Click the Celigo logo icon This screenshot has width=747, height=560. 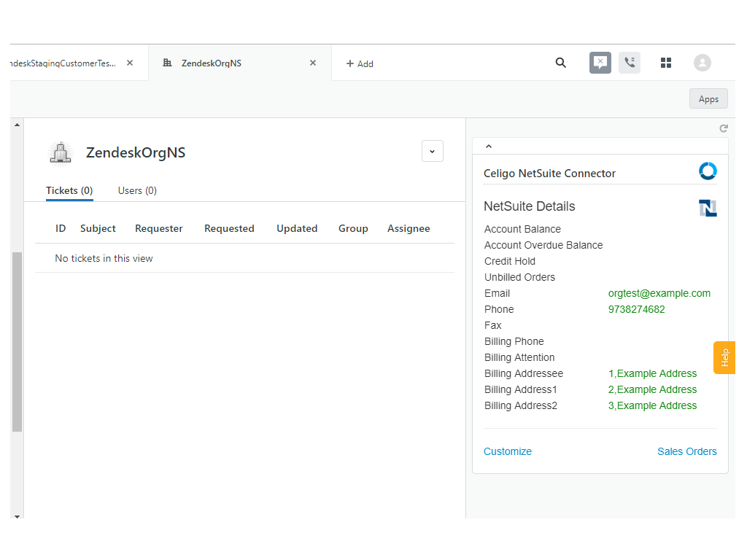click(x=708, y=171)
